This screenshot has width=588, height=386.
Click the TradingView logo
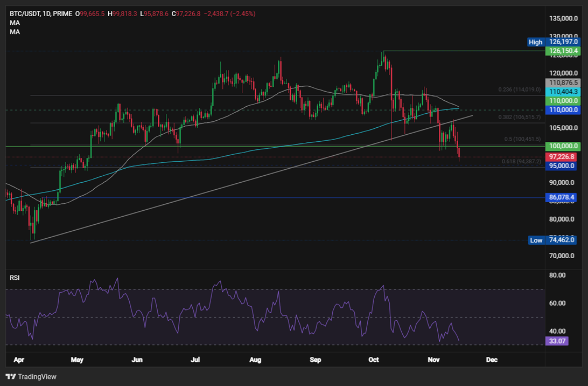(x=30, y=376)
